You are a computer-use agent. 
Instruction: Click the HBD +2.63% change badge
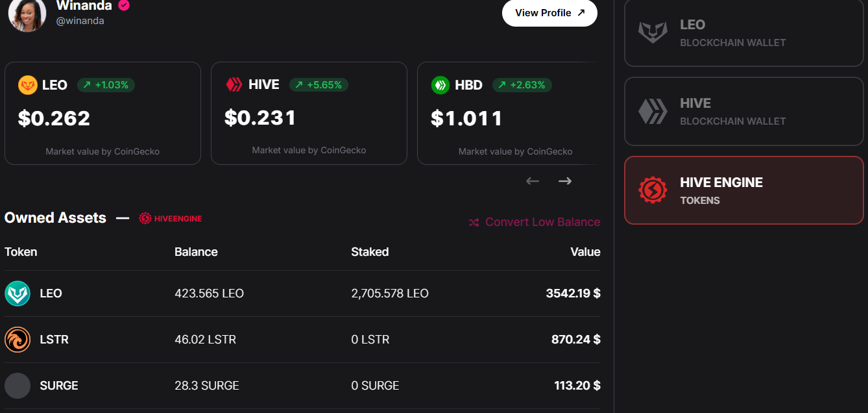tap(522, 85)
